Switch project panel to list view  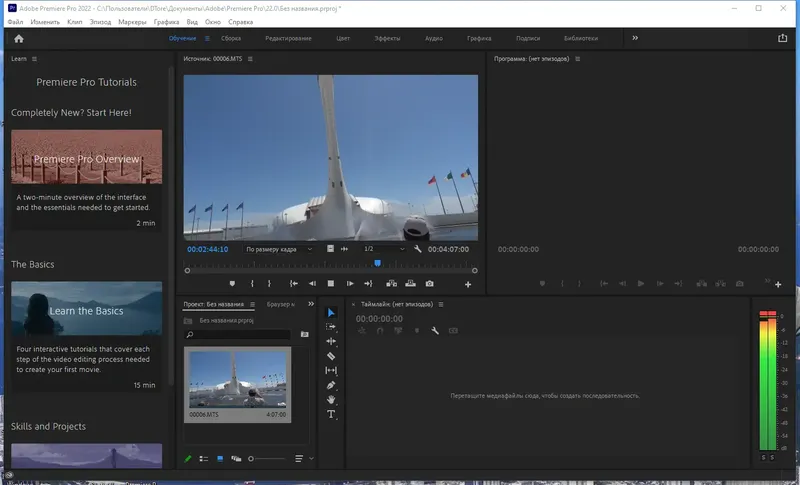(x=204, y=458)
